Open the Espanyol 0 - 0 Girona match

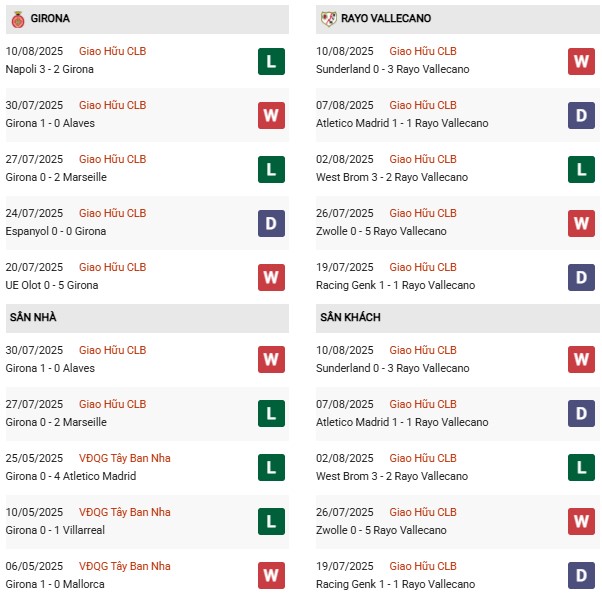[56, 231]
